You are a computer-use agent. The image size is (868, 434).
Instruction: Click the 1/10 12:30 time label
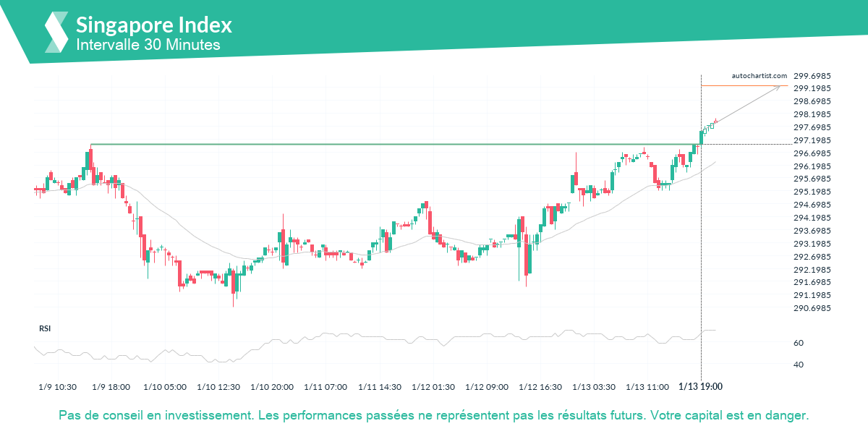218,387
